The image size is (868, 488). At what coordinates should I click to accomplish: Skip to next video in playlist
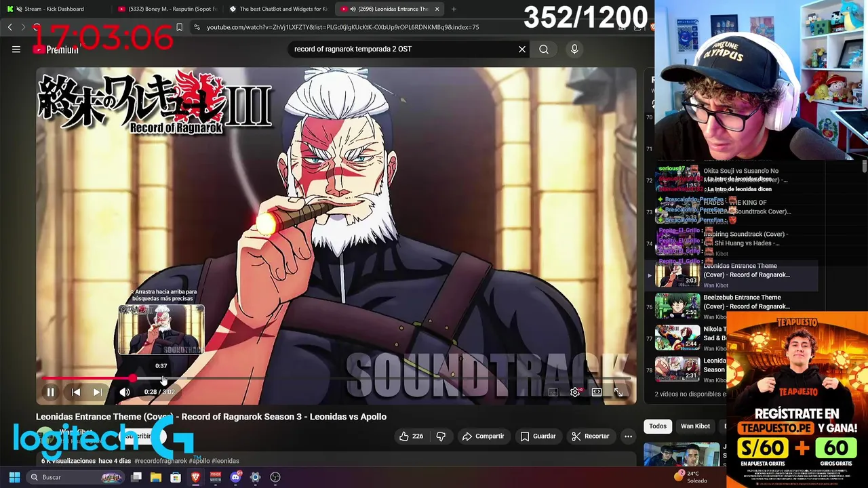tap(97, 392)
